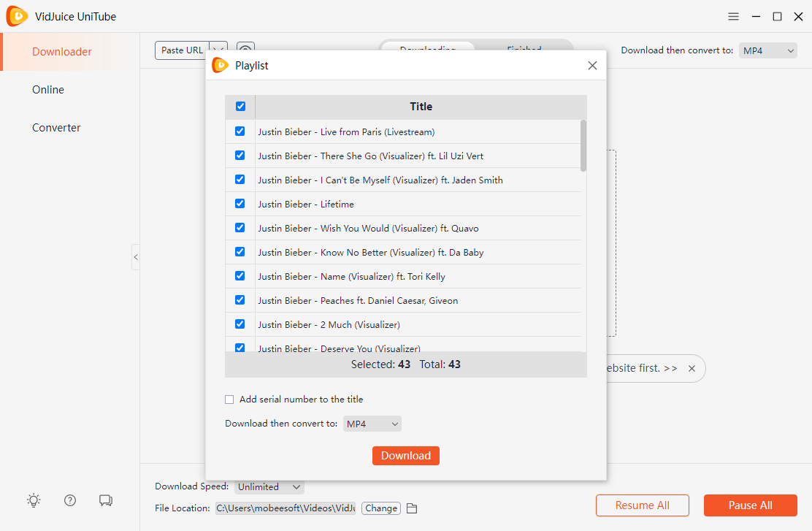Select '2 Much (Visualizer)' title text
812x531 pixels.
(329, 325)
